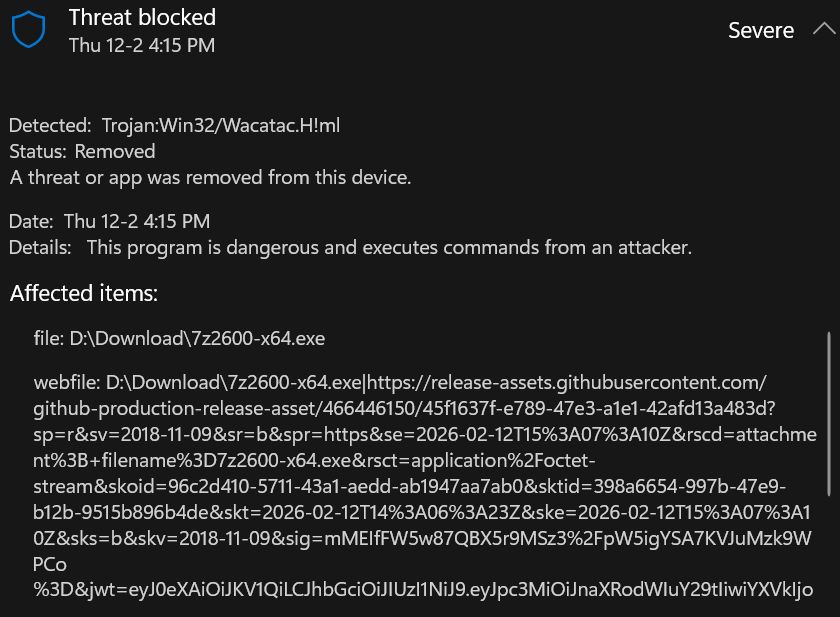Image resolution: width=840 pixels, height=617 pixels.
Task: Collapse the threat details with the chevron
Action: pos(824,29)
